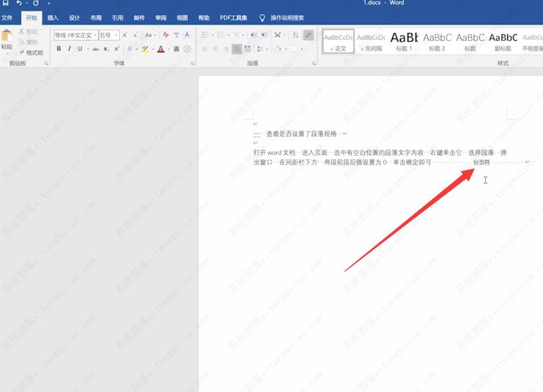The width and height of the screenshot is (543, 392).
Task: Click the bullets list icon
Action: 205,35
